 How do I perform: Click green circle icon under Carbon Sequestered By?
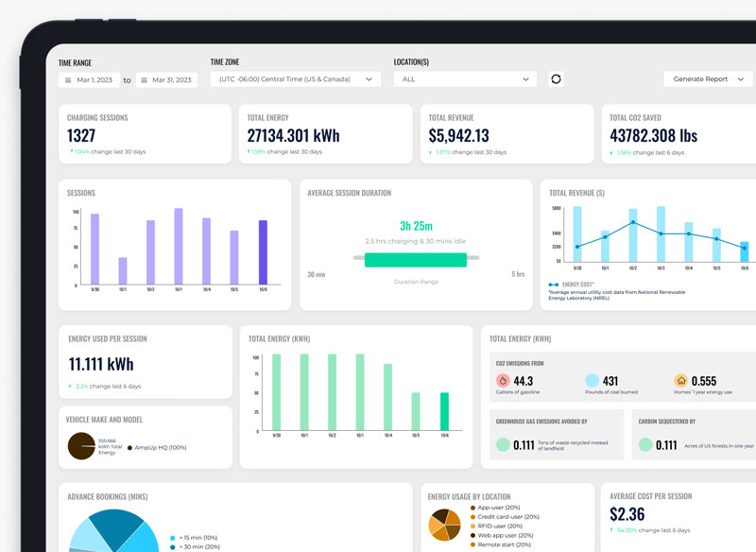[x=645, y=444]
